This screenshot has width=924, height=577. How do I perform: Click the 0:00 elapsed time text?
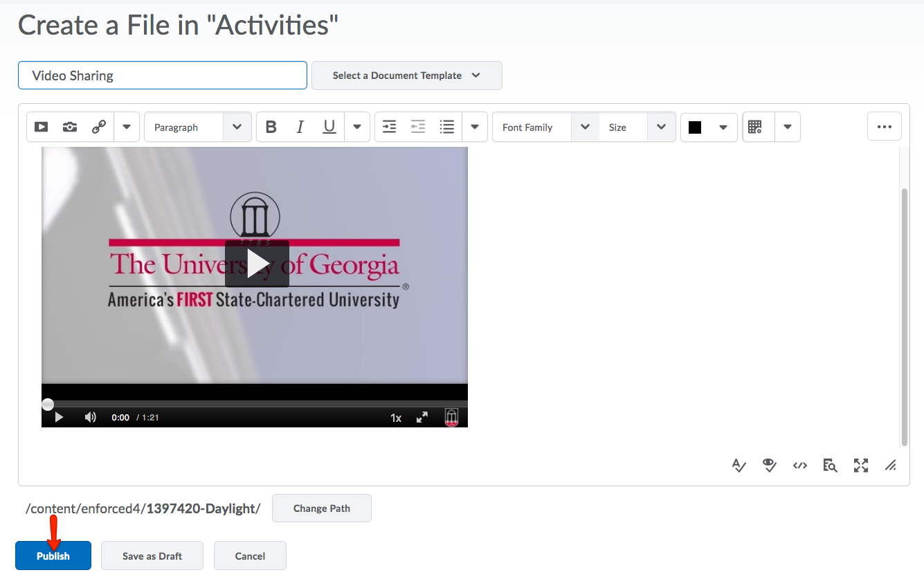[120, 418]
